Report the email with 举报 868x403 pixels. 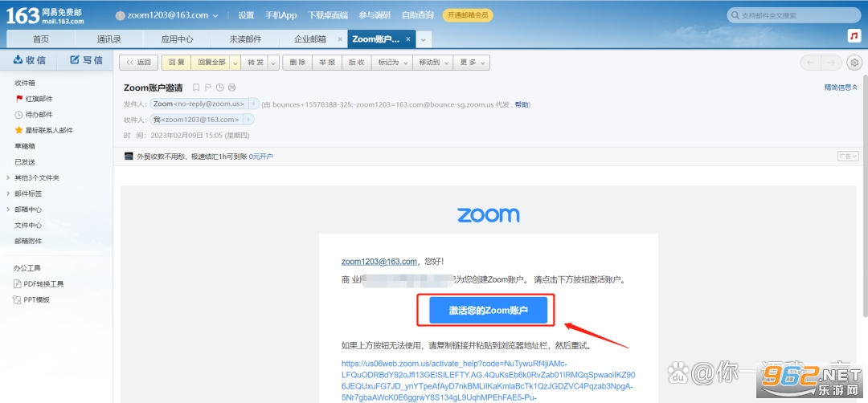[327, 63]
